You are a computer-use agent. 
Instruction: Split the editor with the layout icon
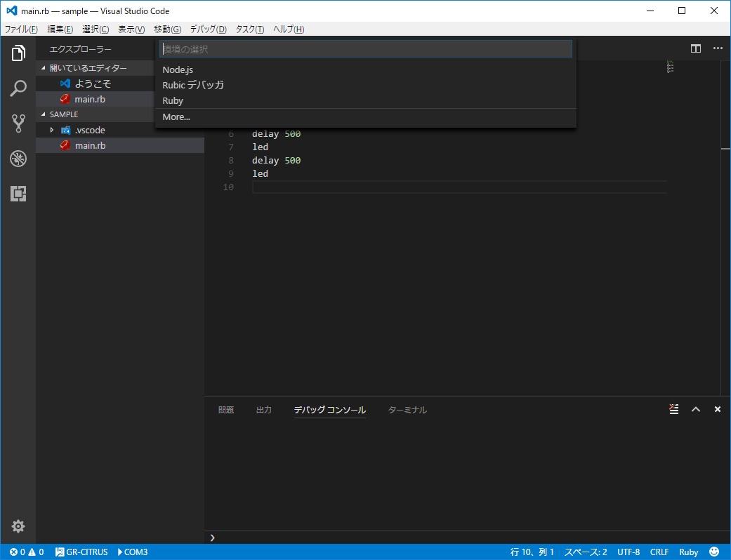click(696, 48)
